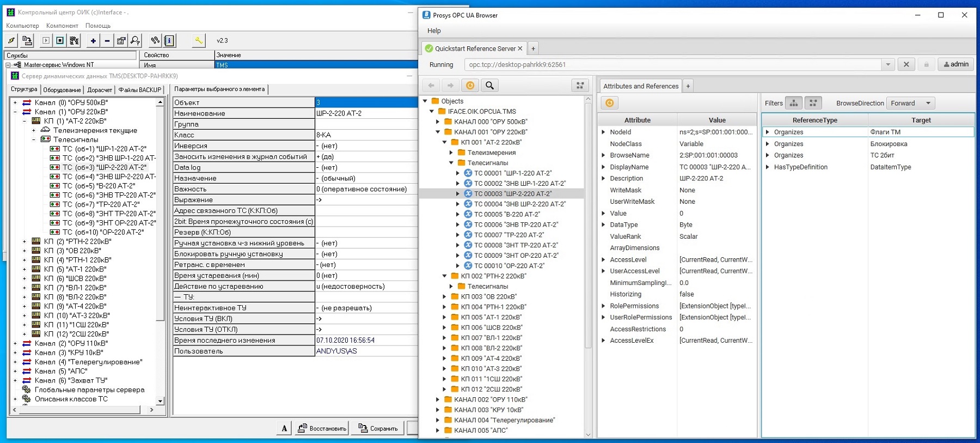Toggle the hierarchical references filter button
The height and width of the screenshot is (443, 980).
[x=794, y=103]
